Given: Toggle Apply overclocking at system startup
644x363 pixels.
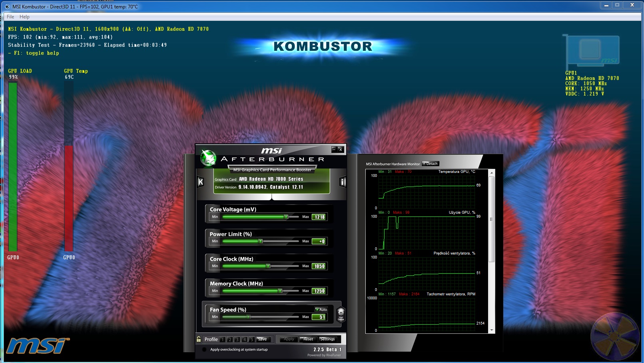Looking at the screenshot, I should pos(204,349).
